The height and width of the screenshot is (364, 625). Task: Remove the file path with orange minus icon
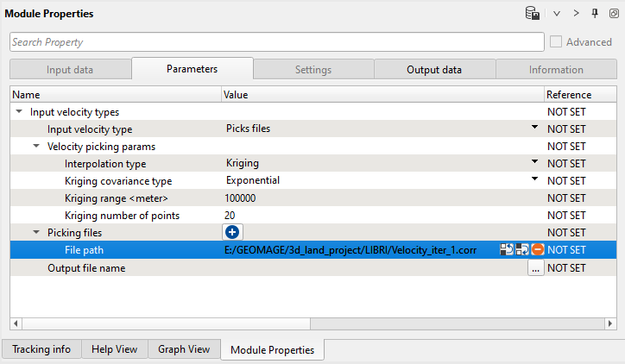[x=537, y=249]
